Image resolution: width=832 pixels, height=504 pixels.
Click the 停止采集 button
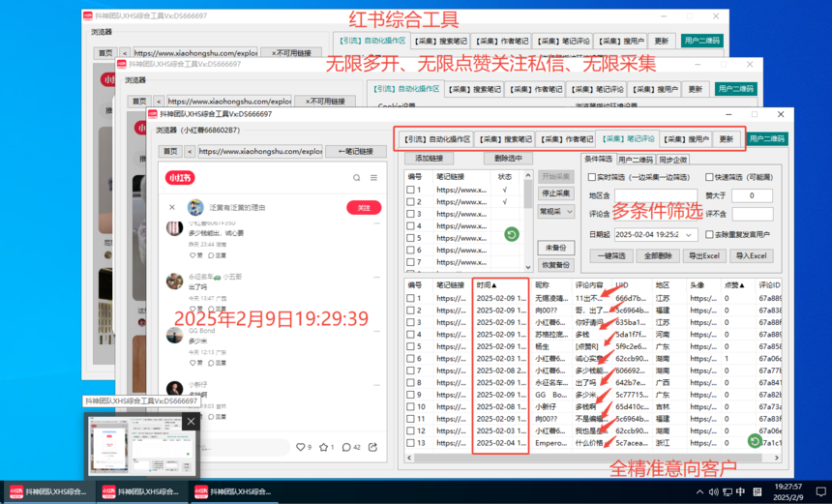coord(556,193)
